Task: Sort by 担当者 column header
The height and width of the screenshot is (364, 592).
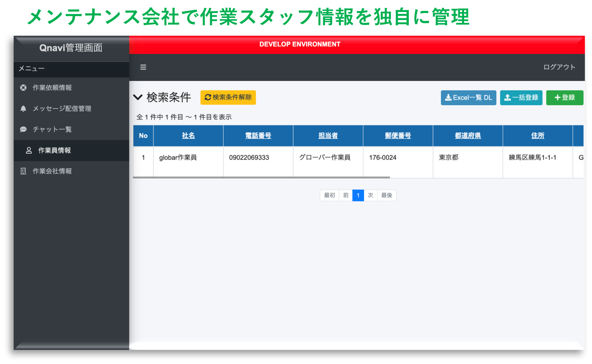Action: [x=328, y=136]
